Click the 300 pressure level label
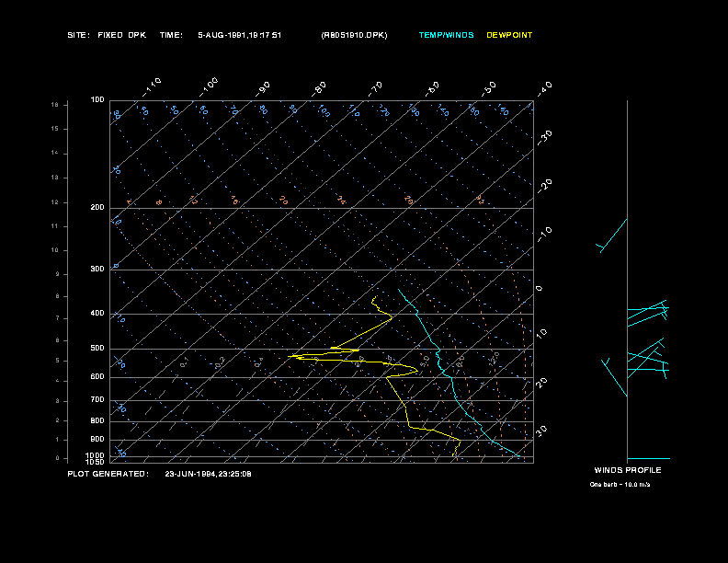This screenshot has height=563, width=728. pyautogui.click(x=97, y=269)
